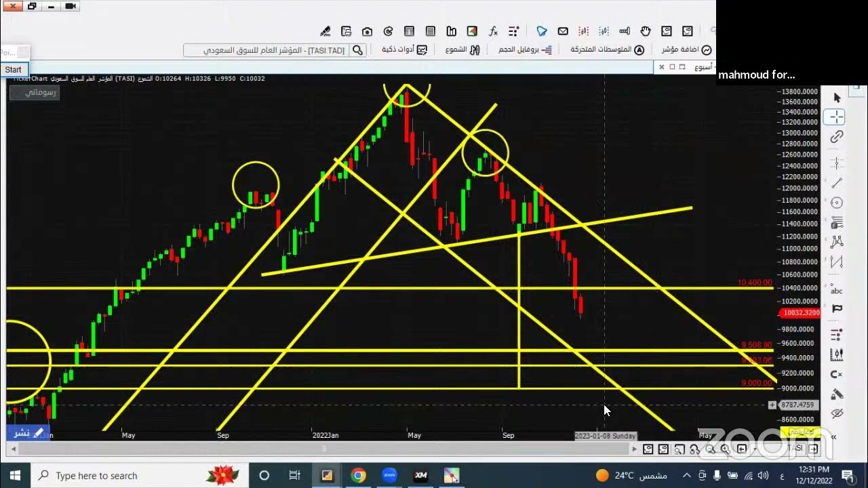This screenshot has width=868, height=488.
Task: Click the chain link tool in right toolbar
Action: click(x=837, y=137)
